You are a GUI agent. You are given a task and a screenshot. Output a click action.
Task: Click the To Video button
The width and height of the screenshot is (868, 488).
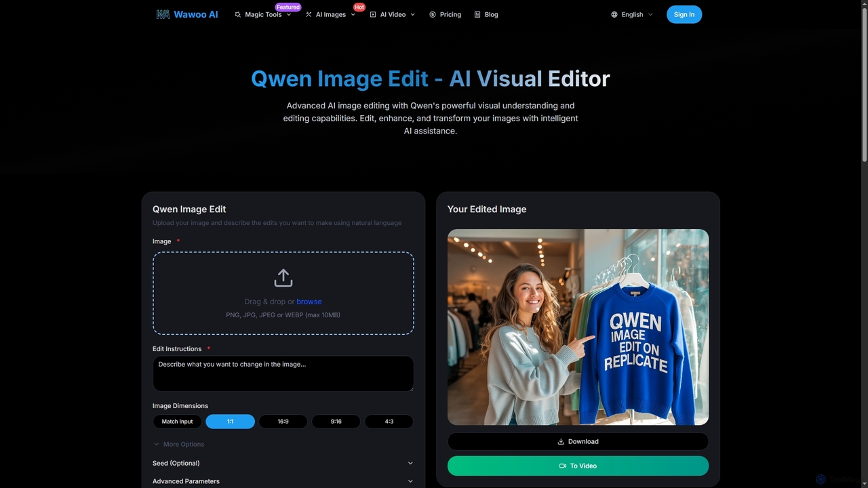coord(578,466)
